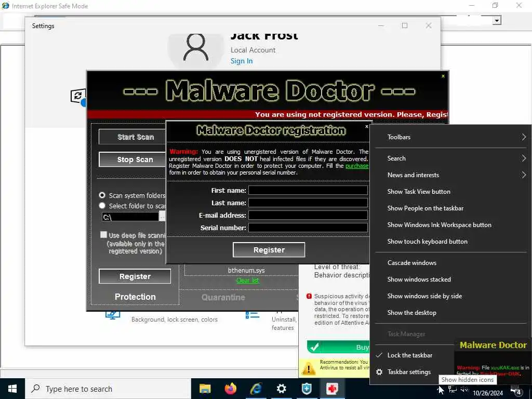Screen dimensions: 532x399
Task: Click the volume speaker tray icon
Action: [x=464, y=390]
